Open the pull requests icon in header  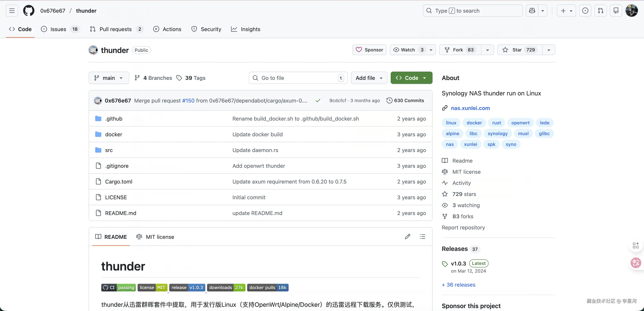(x=600, y=11)
